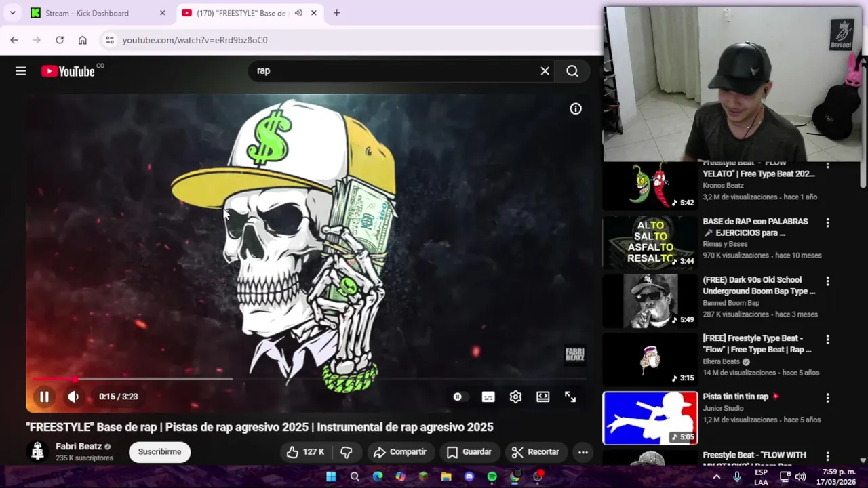Open the Dark 90s Old School thumbnail
This screenshot has height=488, width=868.
(x=650, y=301)
